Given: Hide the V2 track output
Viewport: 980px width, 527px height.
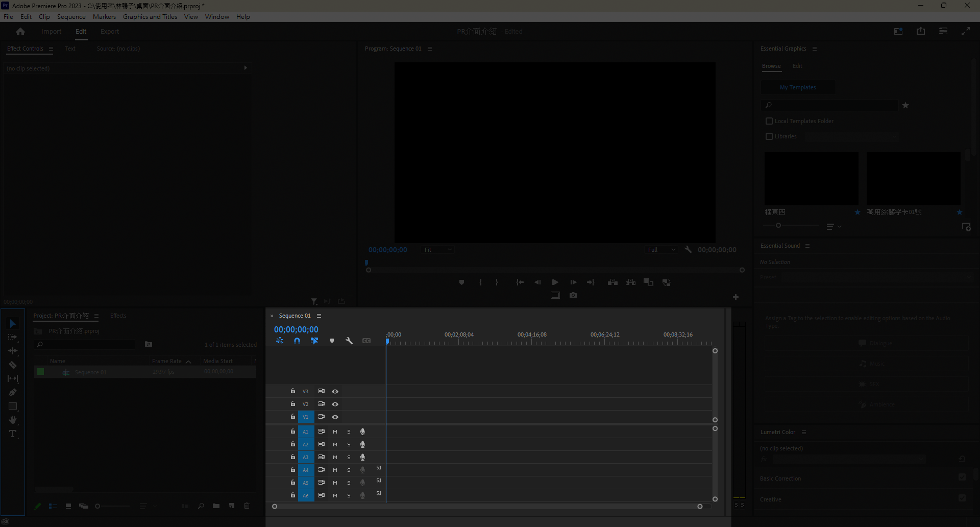Looking at the screenshot, I should coord(335,404).
